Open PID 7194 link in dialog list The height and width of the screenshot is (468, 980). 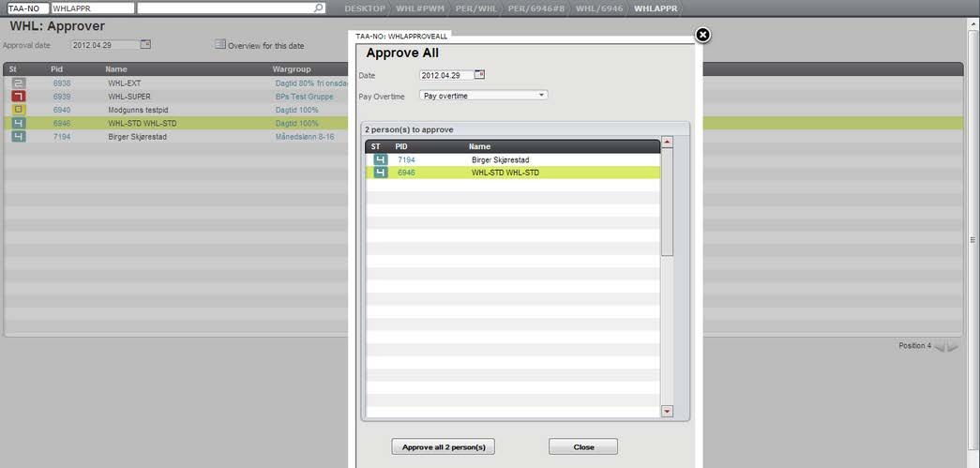click(405, 160)
